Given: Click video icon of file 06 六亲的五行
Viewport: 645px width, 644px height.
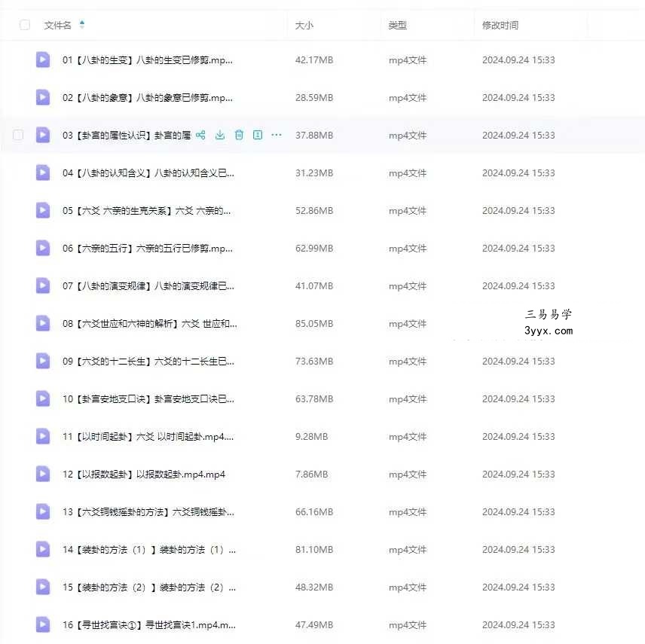Looking at the screenshot, I should [43, 248].
